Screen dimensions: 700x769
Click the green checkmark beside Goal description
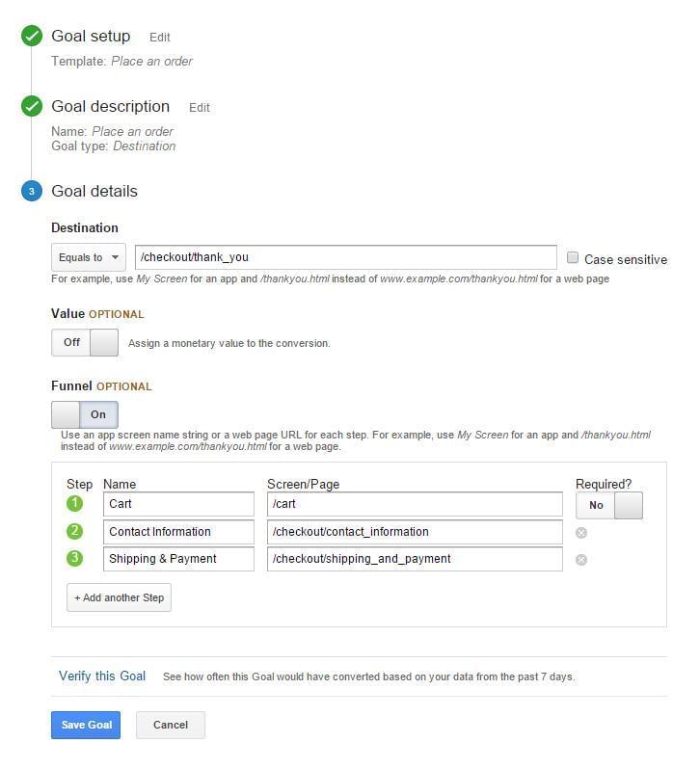click(32, 107)
